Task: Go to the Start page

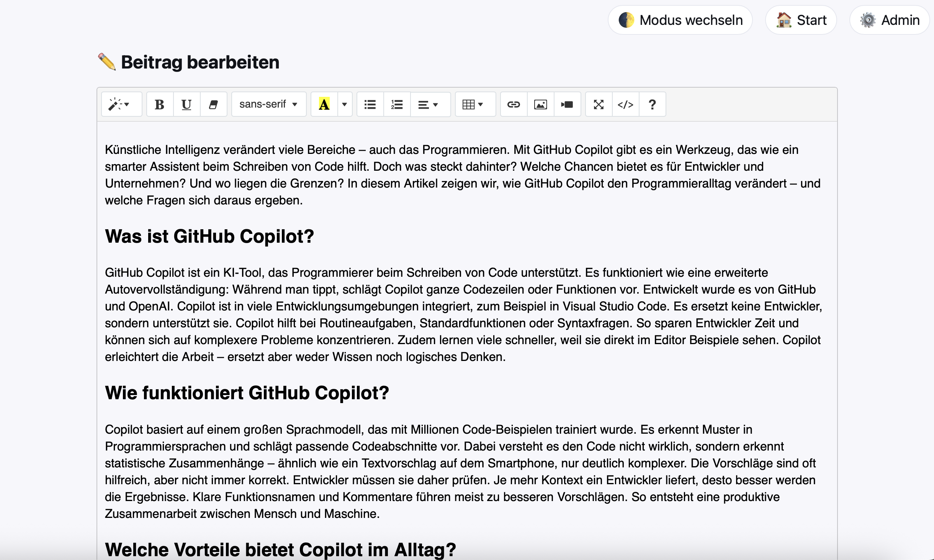Action: point(801,20)
